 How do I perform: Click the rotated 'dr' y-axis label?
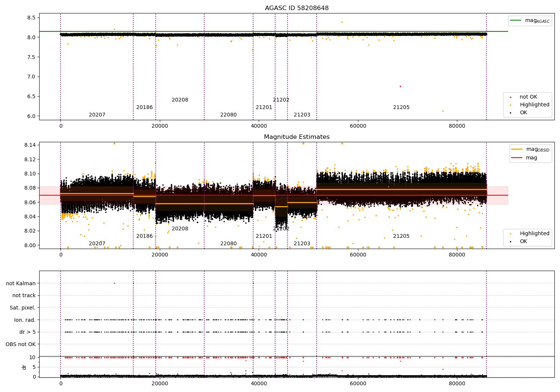24,367
